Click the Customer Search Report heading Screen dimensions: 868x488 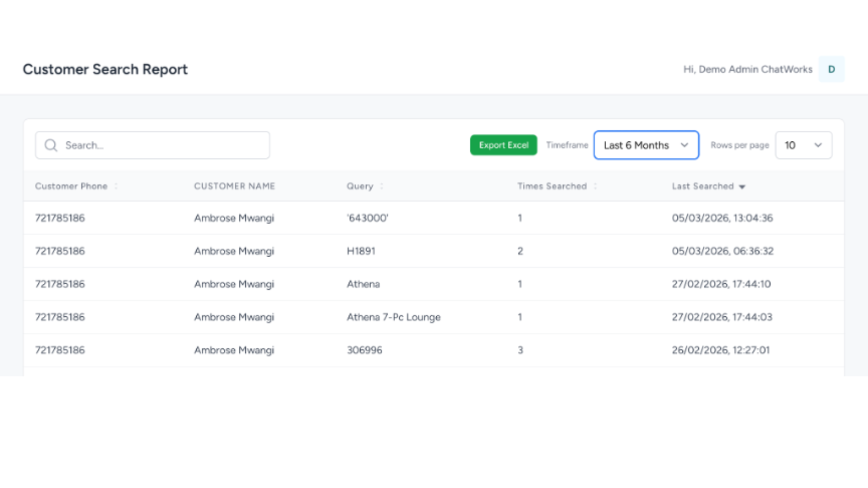105,69
